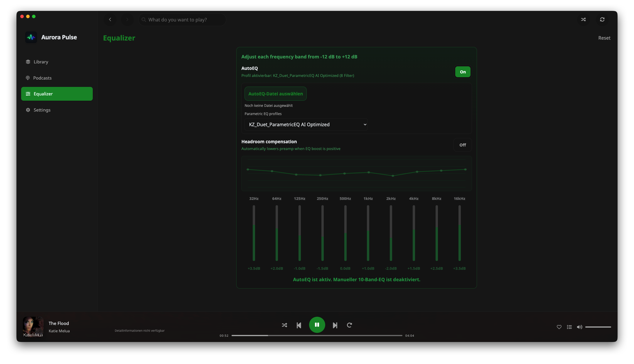Viewport: 634px width, 364px height.
Task: Click the Reset button
Action: pyautogui.click(x=604, y=38)
